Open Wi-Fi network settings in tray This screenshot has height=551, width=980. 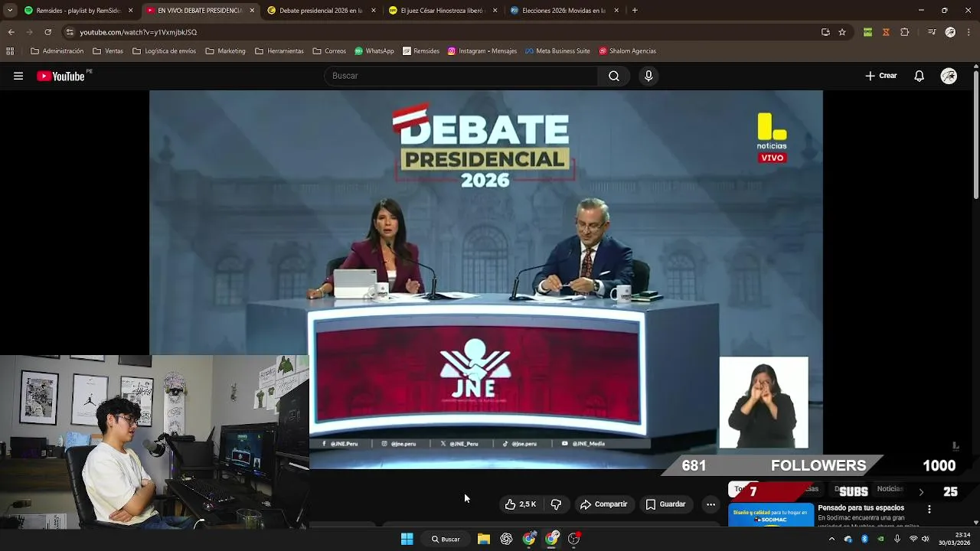913,539
